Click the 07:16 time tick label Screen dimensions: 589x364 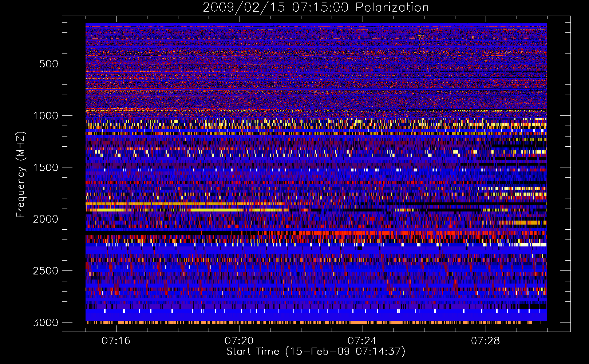click(x=116, y=341)
